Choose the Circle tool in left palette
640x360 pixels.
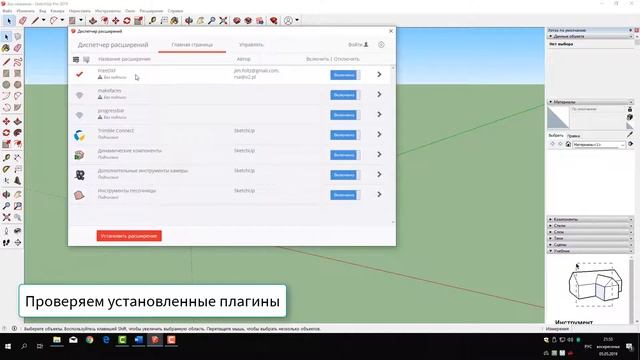pyautogui.click(x=6, y=85)
